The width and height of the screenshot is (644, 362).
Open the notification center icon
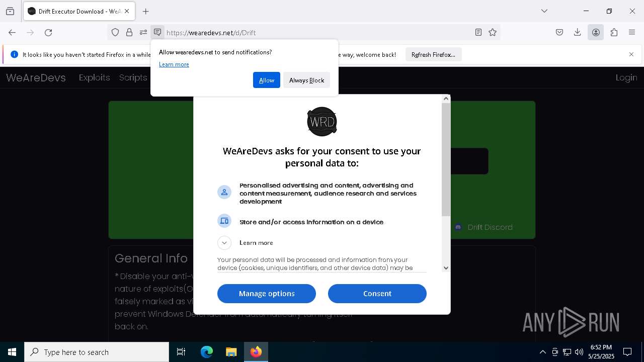coord(627,352)
